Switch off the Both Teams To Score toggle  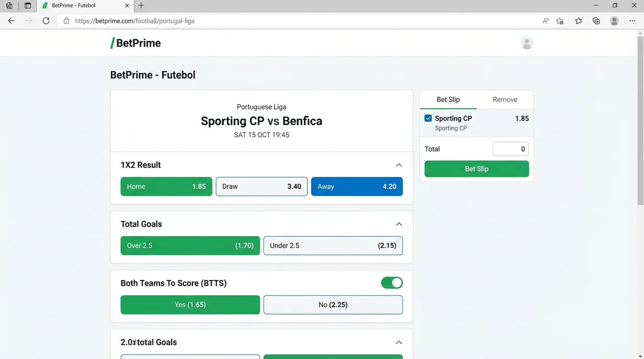392,283
